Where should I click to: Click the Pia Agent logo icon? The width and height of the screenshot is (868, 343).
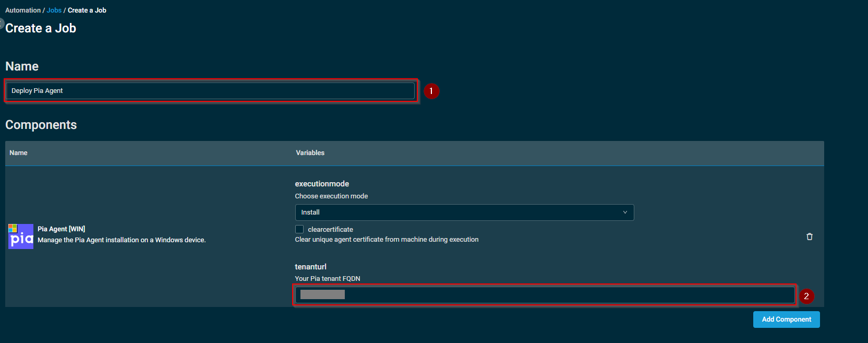coord(21,236)
